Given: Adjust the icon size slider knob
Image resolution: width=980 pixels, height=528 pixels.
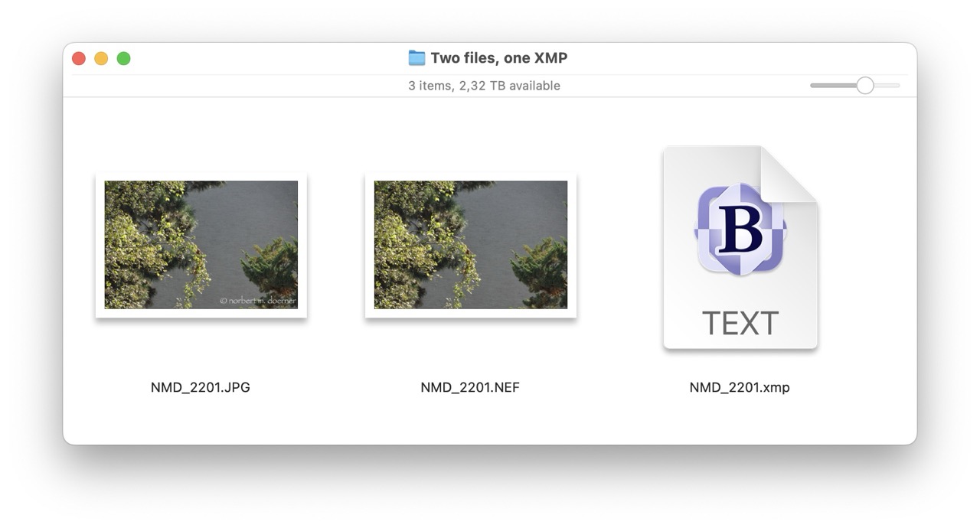Looking at the screenshot, I should click(865, 86).
